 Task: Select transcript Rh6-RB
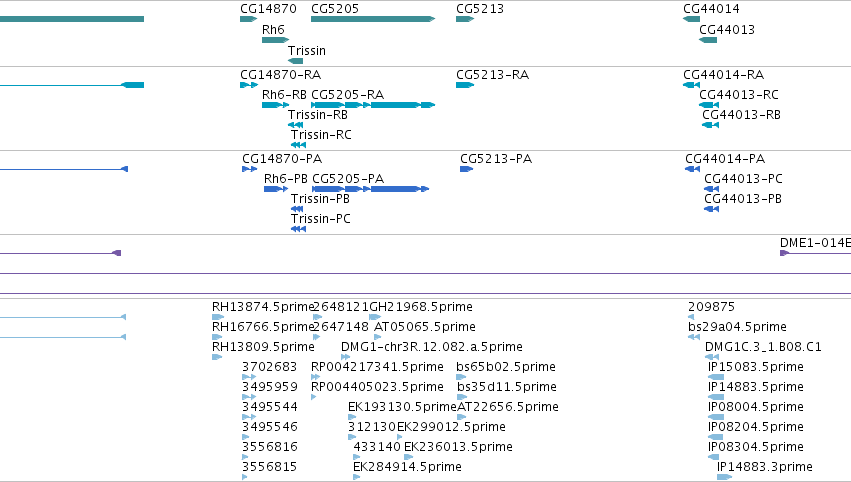(284, 95)
